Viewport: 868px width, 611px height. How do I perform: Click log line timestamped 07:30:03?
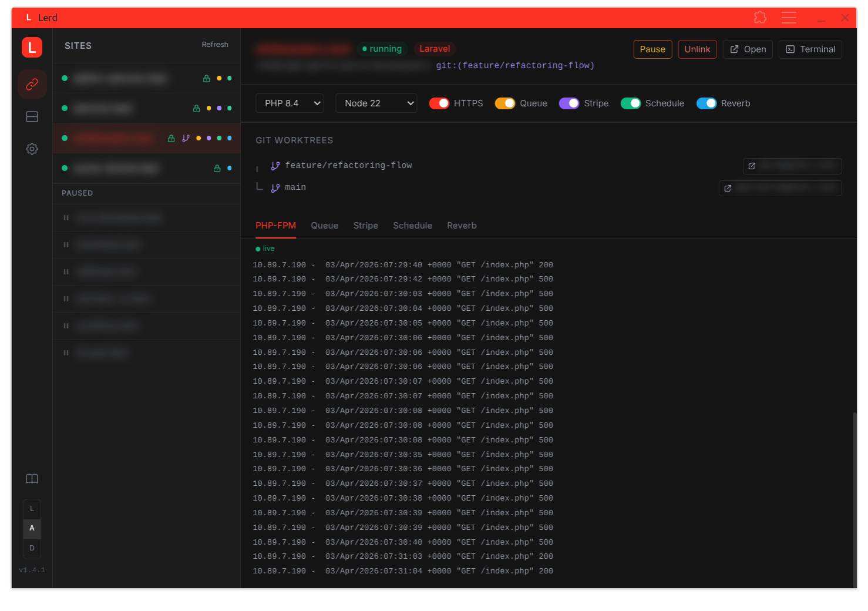(x=403, y=294)
